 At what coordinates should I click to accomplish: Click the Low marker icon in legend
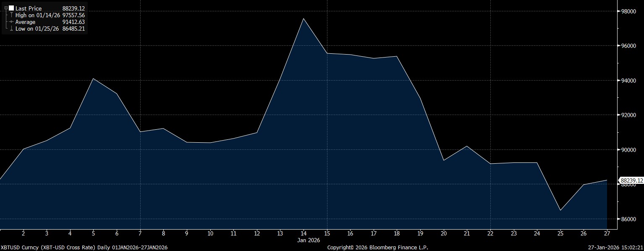pyautogui.click(x=11, y=29)
